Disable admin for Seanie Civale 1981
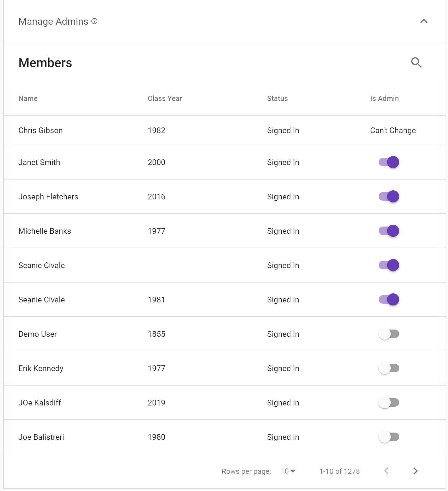Screen dimensions: 448x491 click(389, 299)
